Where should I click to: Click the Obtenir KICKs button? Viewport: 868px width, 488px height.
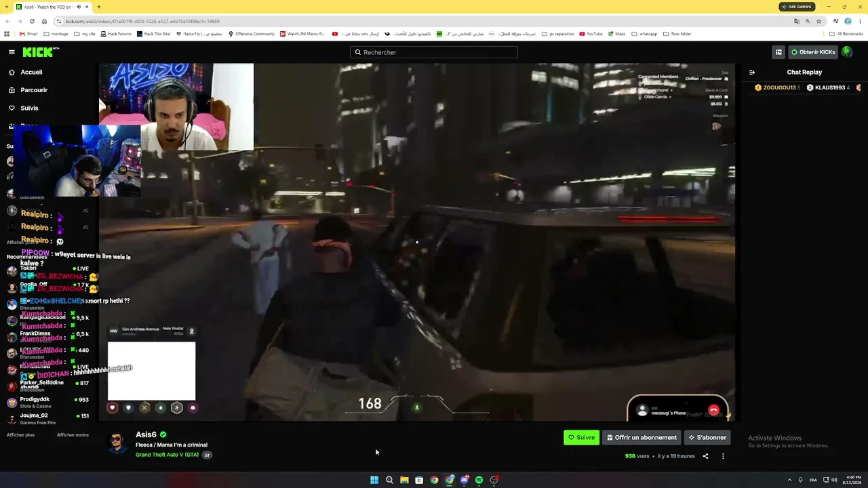tap(813, 52)
